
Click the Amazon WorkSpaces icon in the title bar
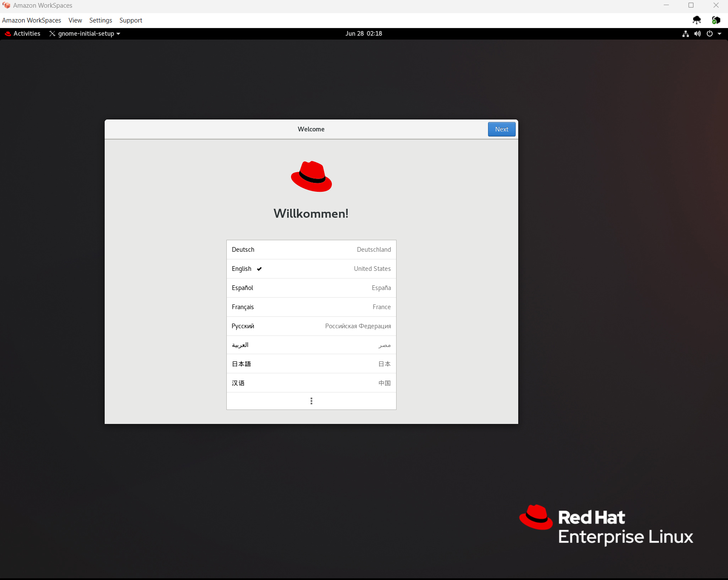point(6,6)
